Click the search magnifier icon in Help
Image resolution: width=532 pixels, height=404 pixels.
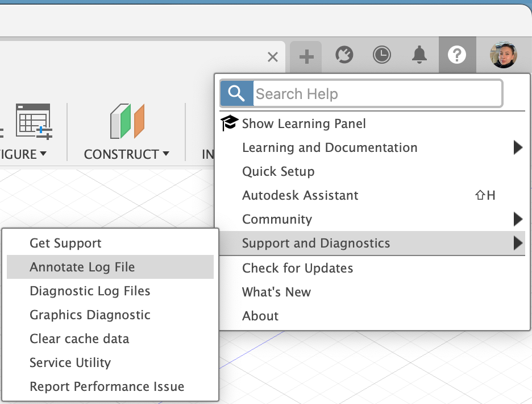pyautogui.click(x=236, y=93)
